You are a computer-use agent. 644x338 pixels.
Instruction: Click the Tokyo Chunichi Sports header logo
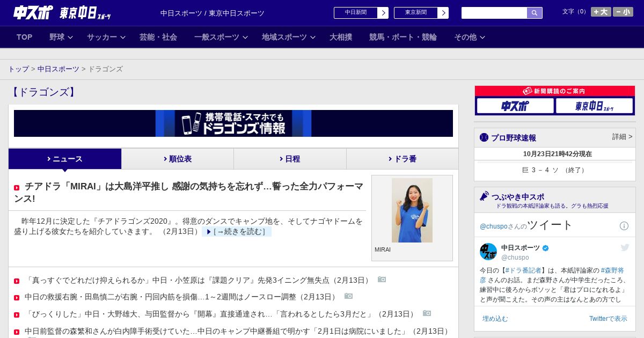coord(85,13)
